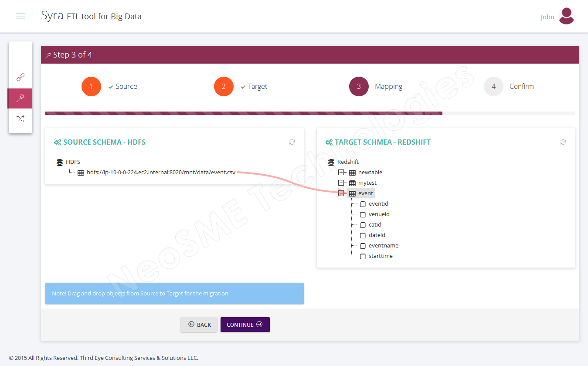The width and height of the screenshot is (588, 366).
Task: Select the event table label
Action: pyautogui.click(x=366, y=193)
